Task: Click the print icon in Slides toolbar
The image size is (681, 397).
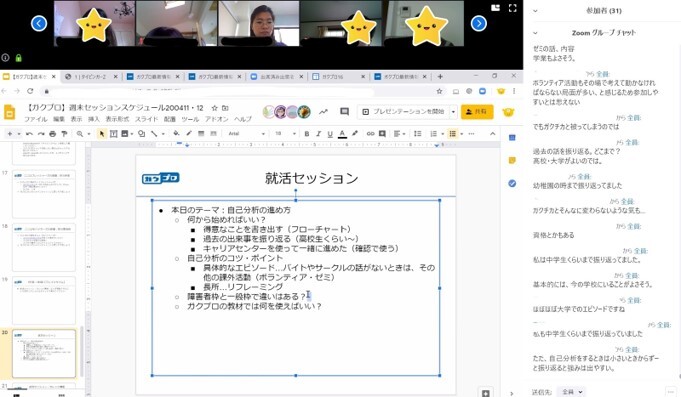Action: click(53, 134)
